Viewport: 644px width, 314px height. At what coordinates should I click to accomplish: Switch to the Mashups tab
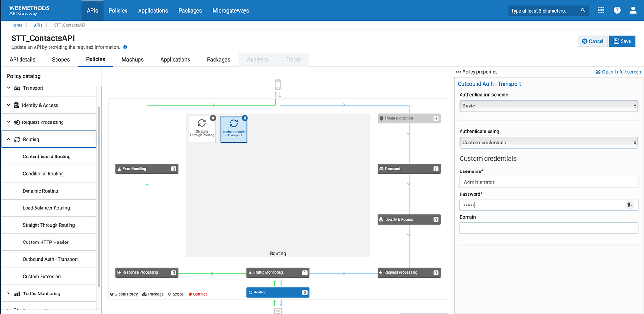133,59
